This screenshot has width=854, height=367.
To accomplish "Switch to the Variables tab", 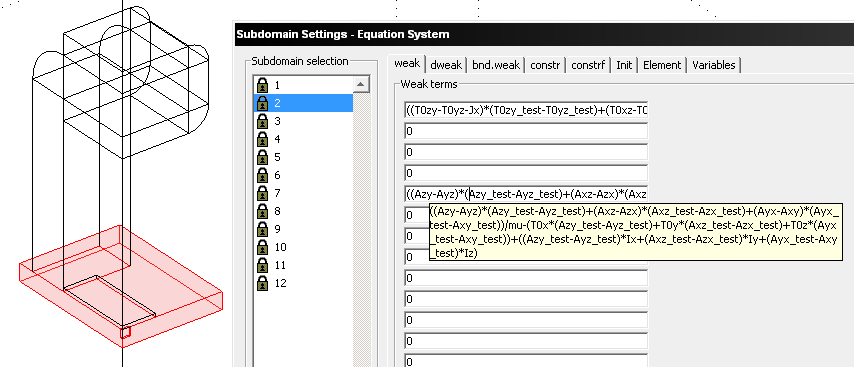I will [x=713, y=65].
